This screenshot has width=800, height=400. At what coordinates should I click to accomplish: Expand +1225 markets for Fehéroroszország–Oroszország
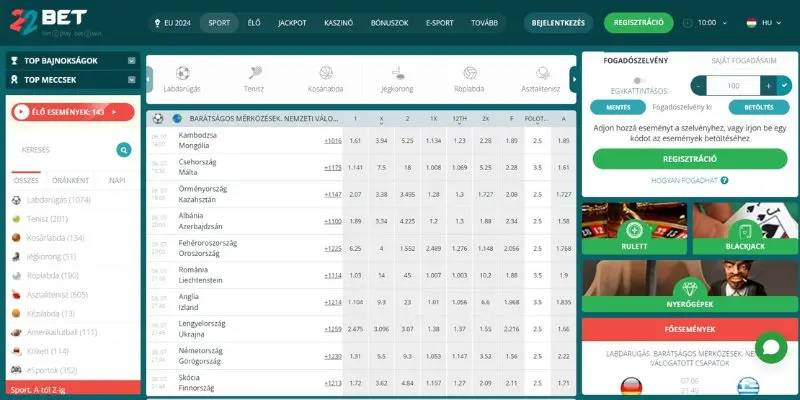point(333,248)
